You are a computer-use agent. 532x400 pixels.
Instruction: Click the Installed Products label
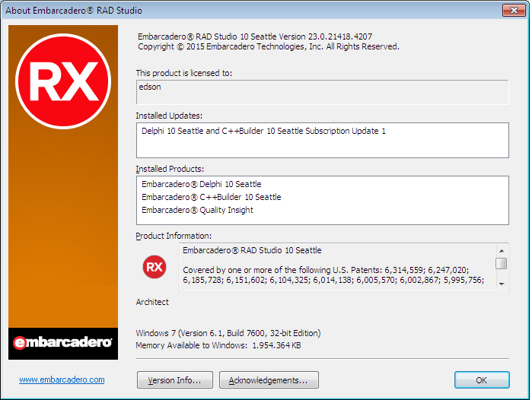[170, 169]
